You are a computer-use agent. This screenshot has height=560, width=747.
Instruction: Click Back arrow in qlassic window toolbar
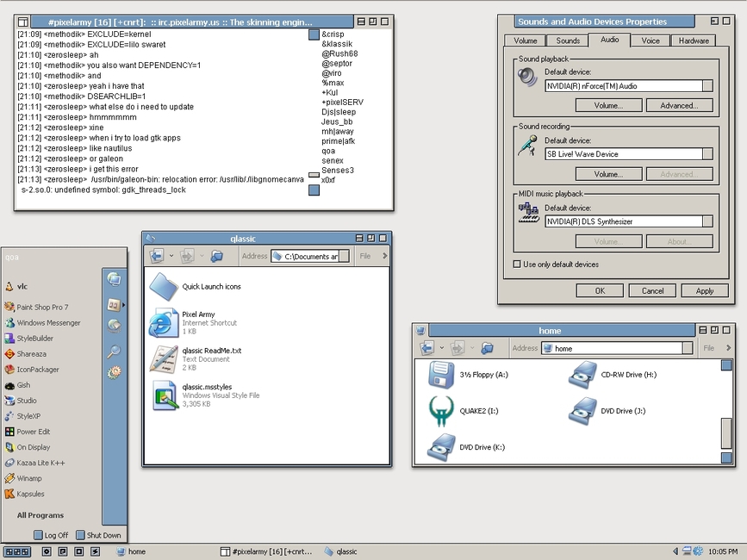coord(157,256)
